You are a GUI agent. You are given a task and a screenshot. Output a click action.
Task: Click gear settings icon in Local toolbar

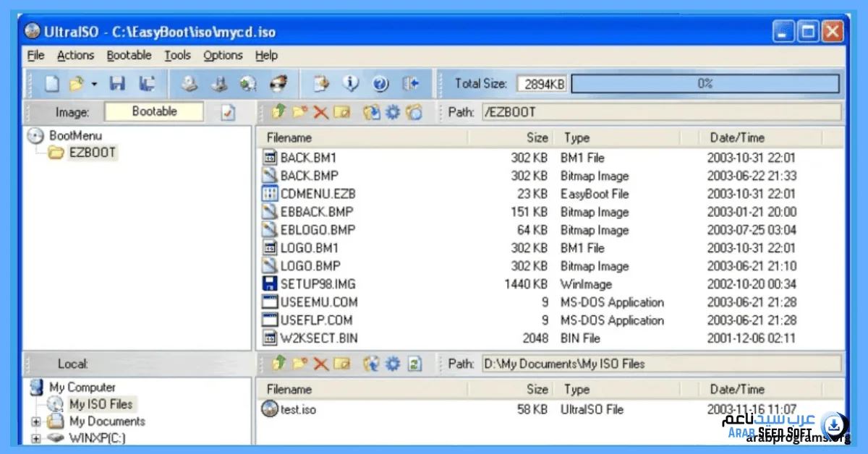[393, 364]
